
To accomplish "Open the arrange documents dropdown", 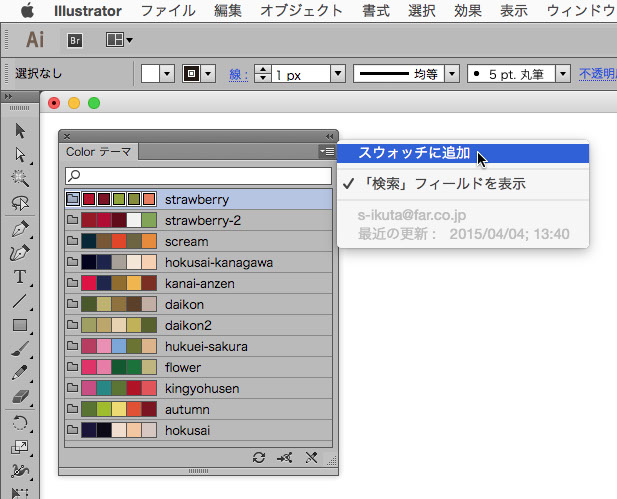I will pyautogui.click(x=119, y=40).
